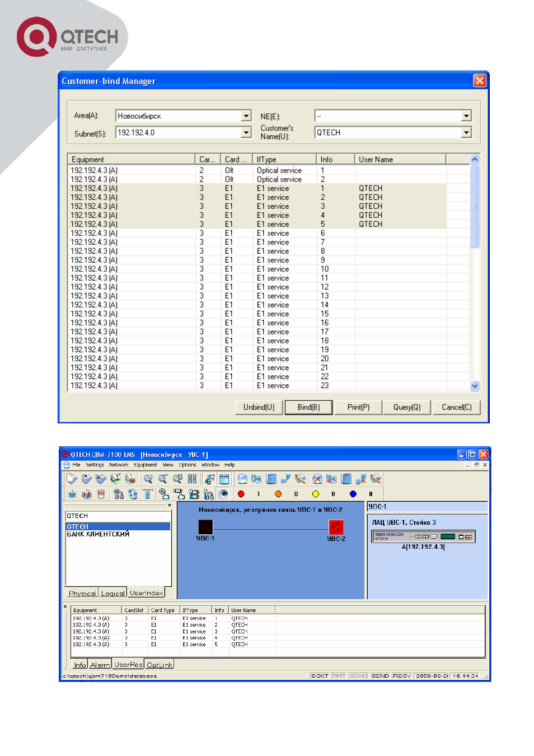Open the File menu
The image size is (534, 756).
(x=76, y=465)
